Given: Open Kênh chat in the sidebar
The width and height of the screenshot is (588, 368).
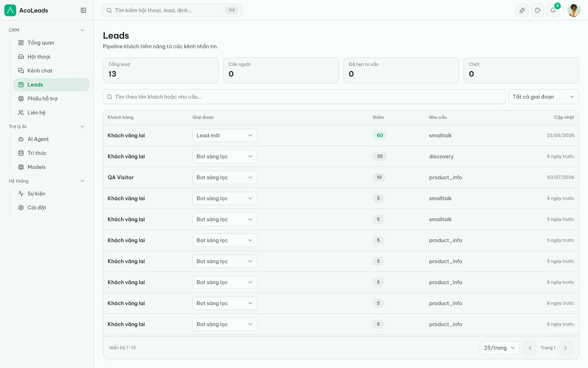Looking at the screenshot, I should (51, 71).
